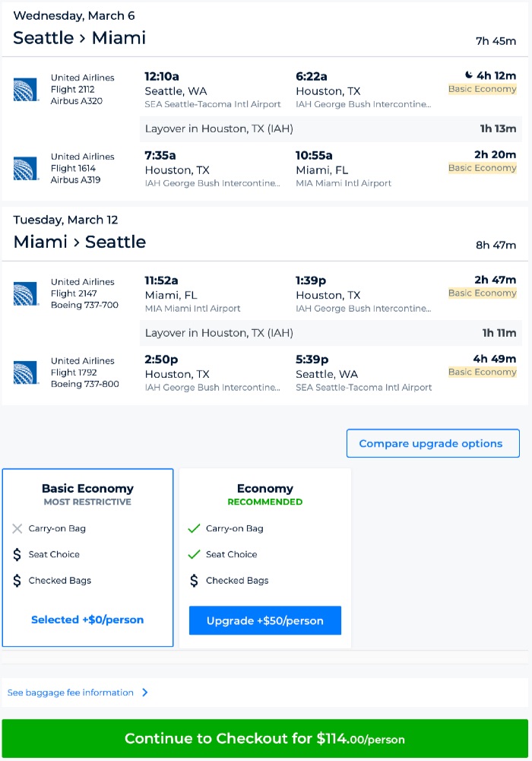Click United logo beside Flight 2112
This screenshot has width=532, height=761.
coord(26,90)
